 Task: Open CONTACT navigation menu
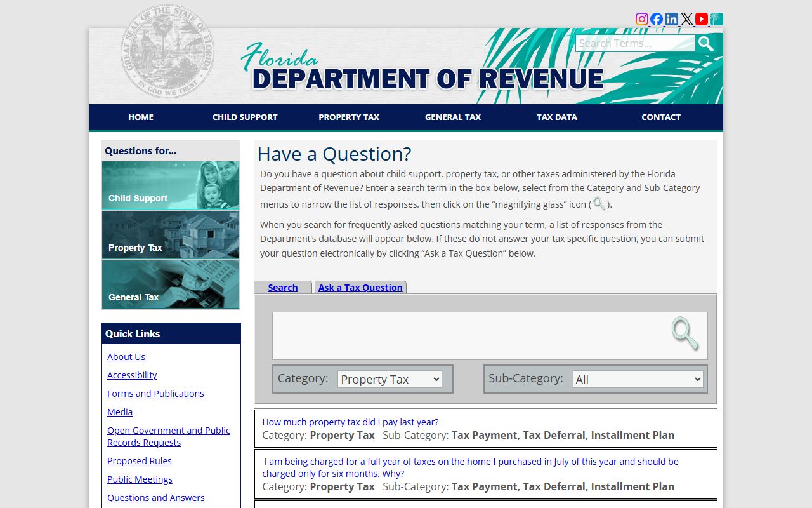pos(661,117)
